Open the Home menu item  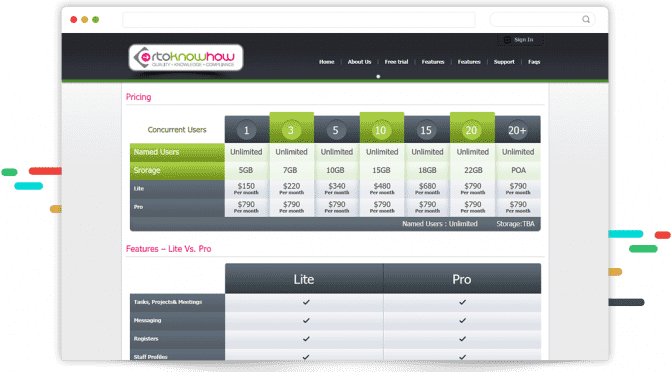(x=327, y=62)
